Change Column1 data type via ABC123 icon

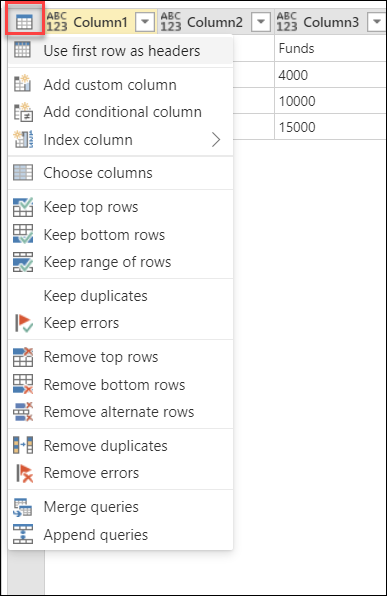(57, 22)
